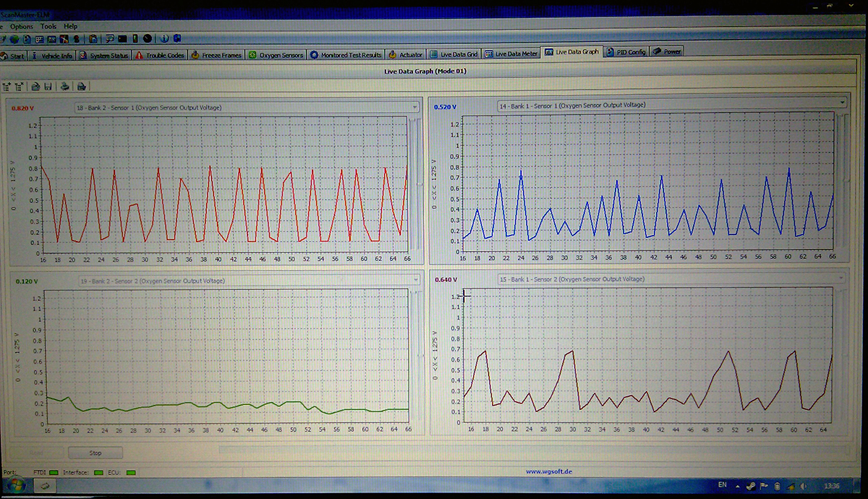The width and height of the screenshot is (868, 499).
Task: Open the Oxygen Sensors tab
Action: tap(276, 55)
